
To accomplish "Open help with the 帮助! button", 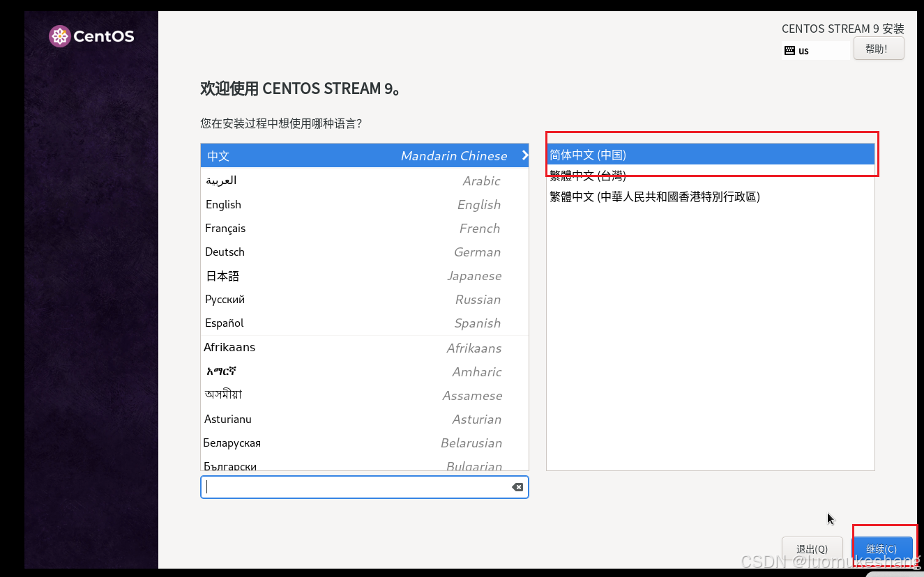I will click(x=879, y=49).
